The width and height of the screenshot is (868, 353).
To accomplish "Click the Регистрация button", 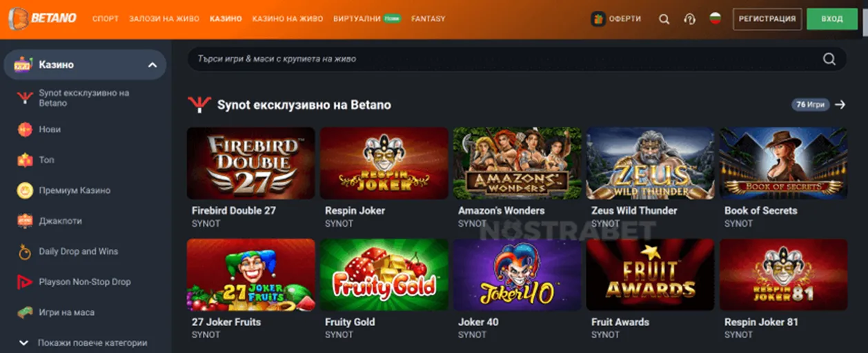I will click(x=767, y=19).
